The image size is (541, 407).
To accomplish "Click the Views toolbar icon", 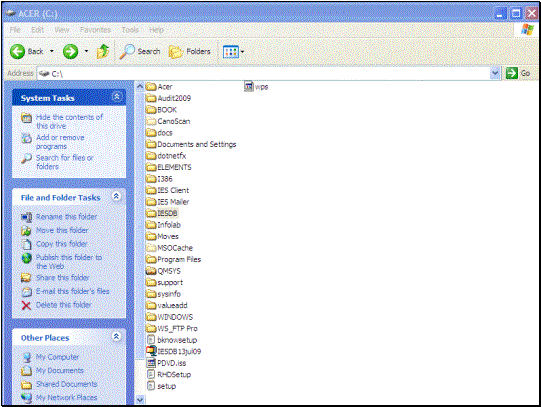I will 230,52.
